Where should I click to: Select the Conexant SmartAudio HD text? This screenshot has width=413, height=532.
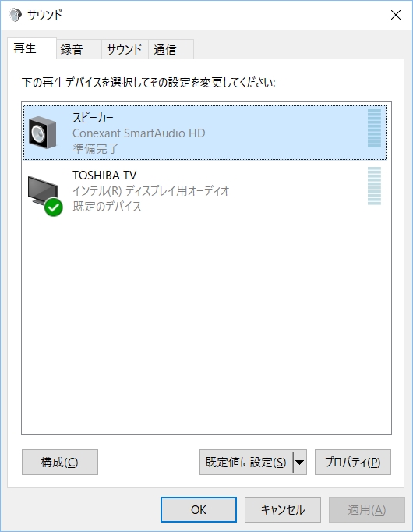coord(139,133)
